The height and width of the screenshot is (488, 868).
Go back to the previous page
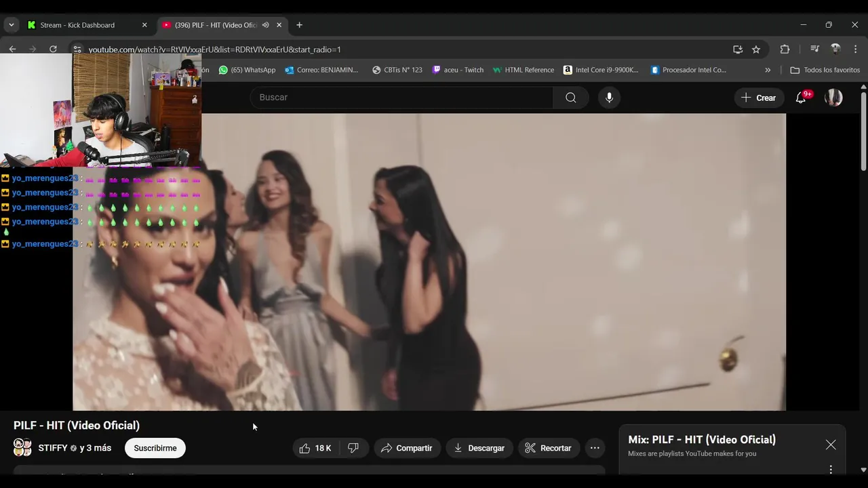[12, 49]
